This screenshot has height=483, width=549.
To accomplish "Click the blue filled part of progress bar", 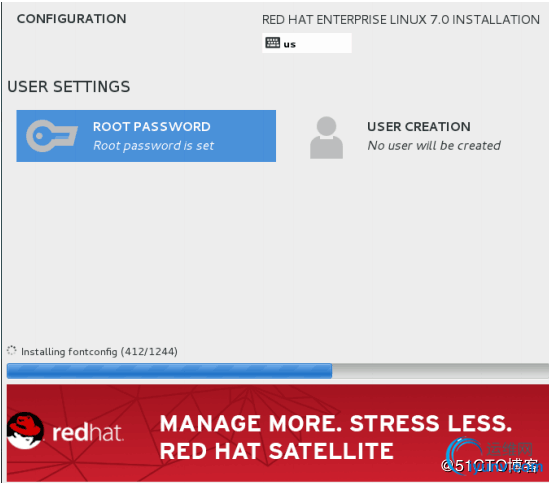I will (169, 371).
